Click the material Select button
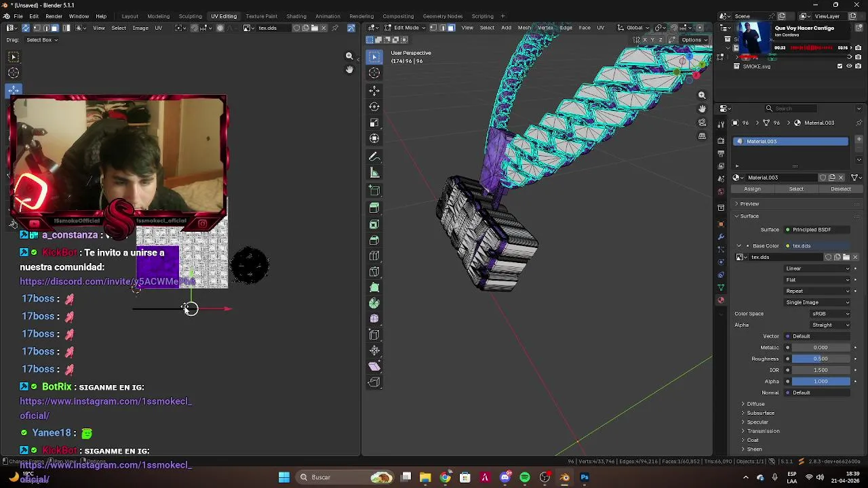 (796, 189)
